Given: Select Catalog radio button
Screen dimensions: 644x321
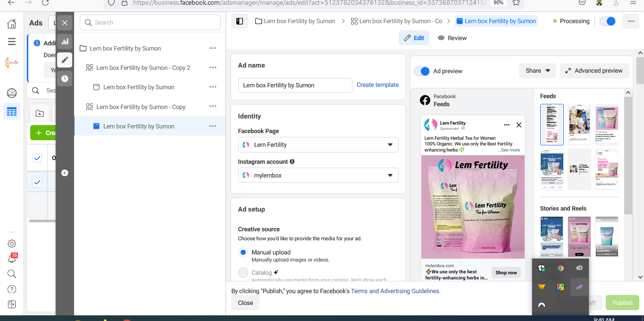Looking at the screenshot, I should click(x=243, y=272).
